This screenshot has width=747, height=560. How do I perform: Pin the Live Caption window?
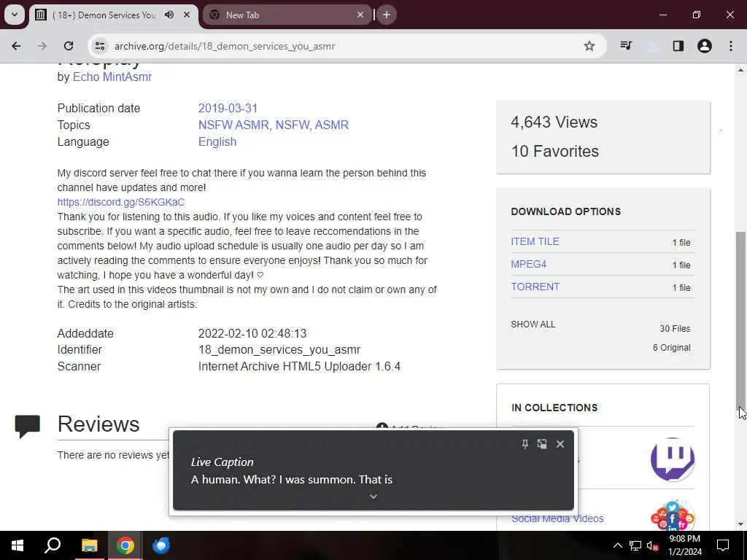525,444
